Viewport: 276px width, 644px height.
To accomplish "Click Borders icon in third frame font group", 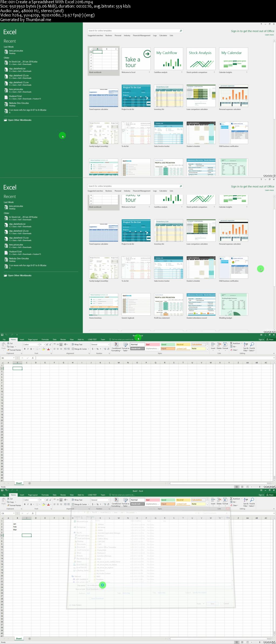I will [37, 349].
